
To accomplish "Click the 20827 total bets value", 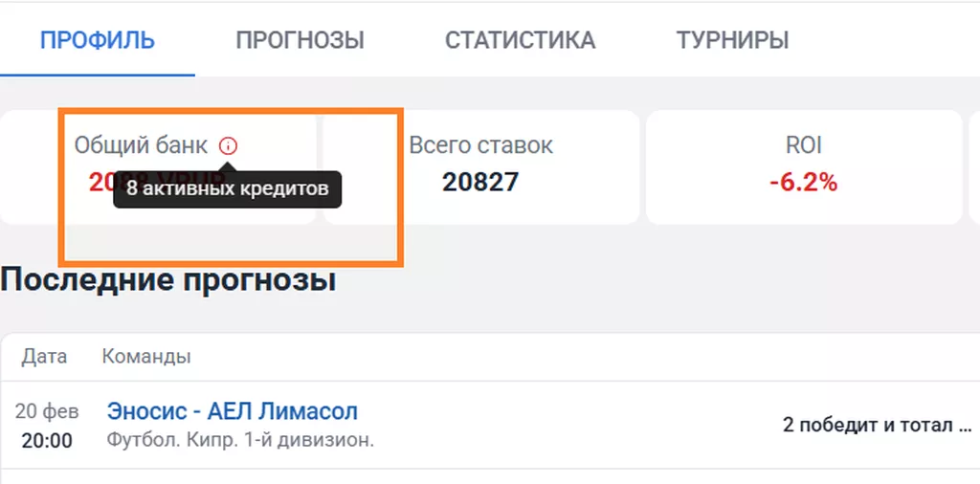I will pyautogui.click(x=480, y=182).
